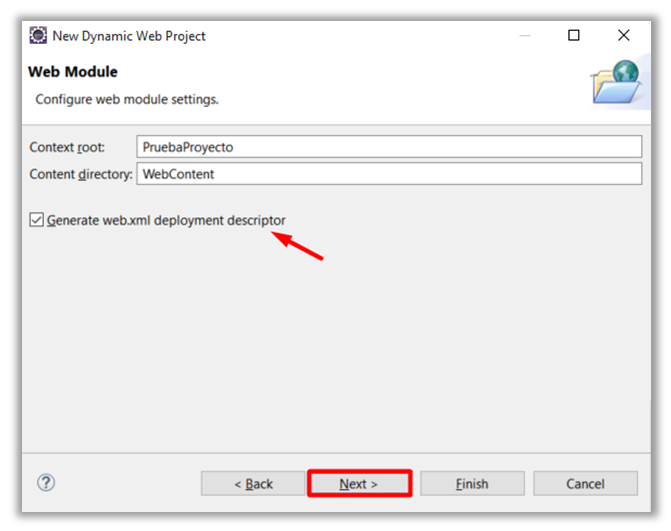
Task: Maximize the wizard dialog window
Action: pos(574,35)
